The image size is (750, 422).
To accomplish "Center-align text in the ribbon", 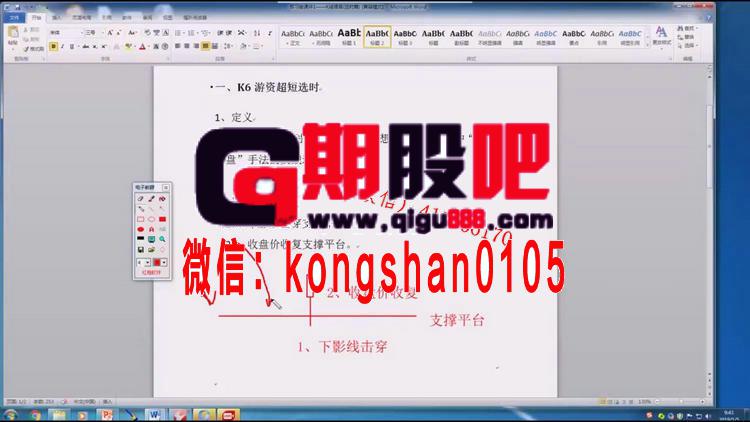I will pyautogui.click(x=187, y=46).
